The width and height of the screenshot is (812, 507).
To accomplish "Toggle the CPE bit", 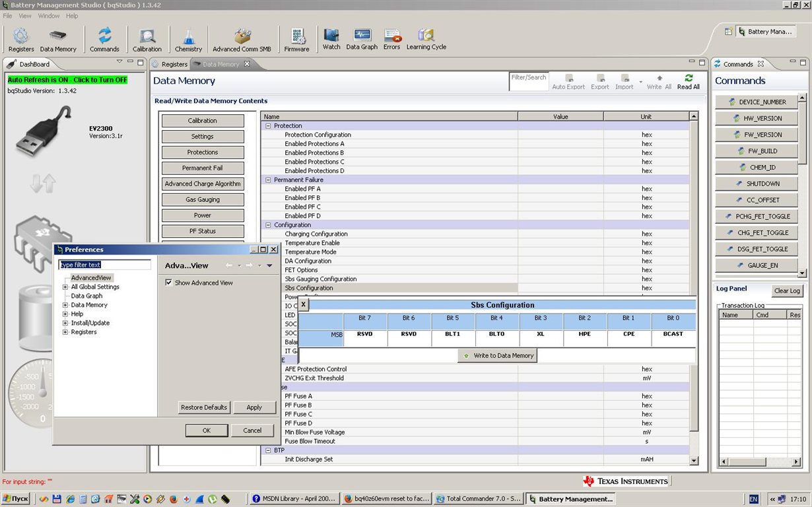I will click(x=629, y=334).
